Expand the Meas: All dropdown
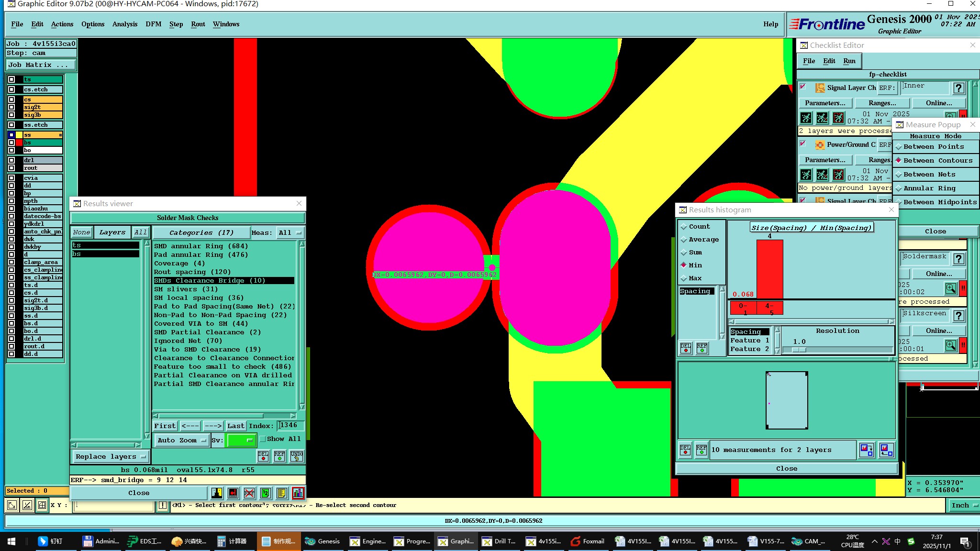The image size is (980, 551). [x=290, y=232]
